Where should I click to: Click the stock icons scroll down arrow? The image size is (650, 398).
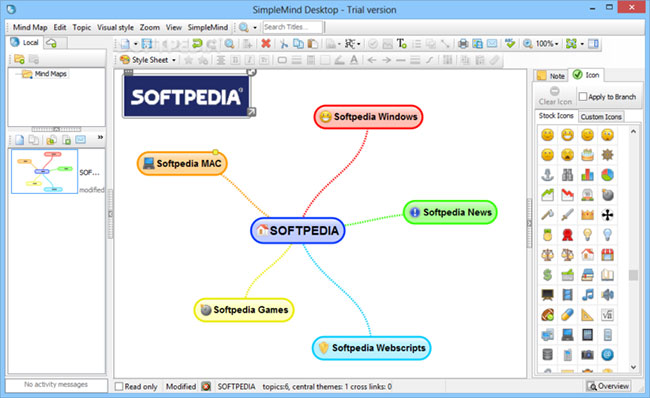click(x=633, y=367)
